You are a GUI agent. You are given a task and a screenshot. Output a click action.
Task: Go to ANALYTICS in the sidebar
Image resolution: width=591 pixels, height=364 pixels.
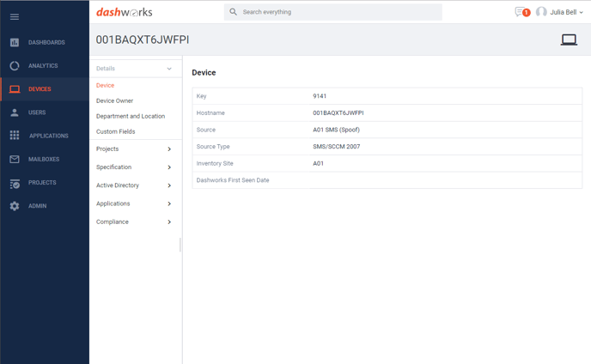43,65
